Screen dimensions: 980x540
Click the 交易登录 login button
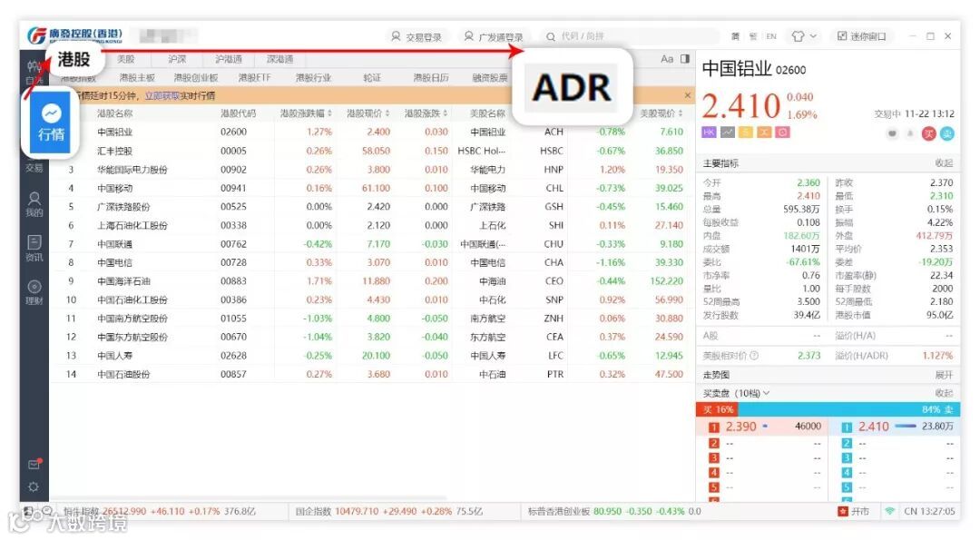(x=416, y=37)
